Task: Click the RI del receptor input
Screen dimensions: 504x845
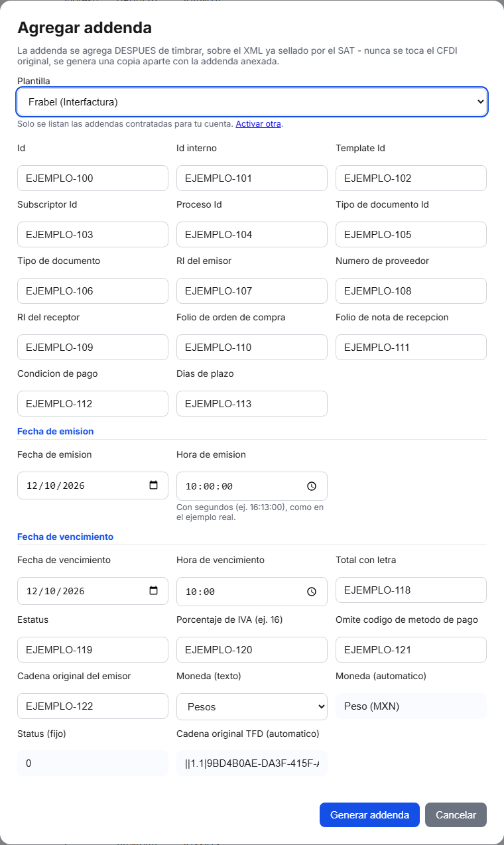Action: coord(93,348)
